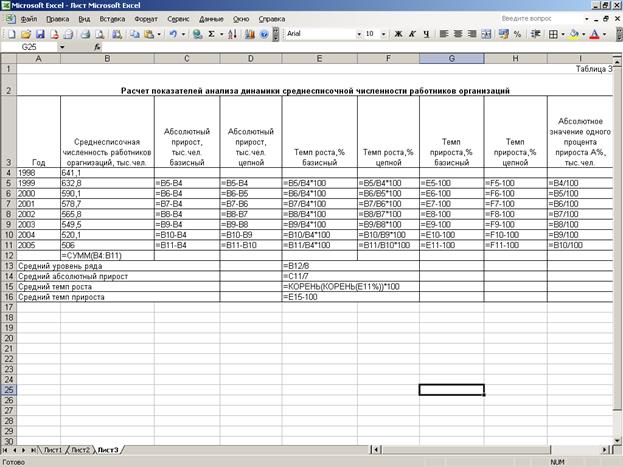
Task: Click the Name Box showing G25
Action: coord(29,47)
